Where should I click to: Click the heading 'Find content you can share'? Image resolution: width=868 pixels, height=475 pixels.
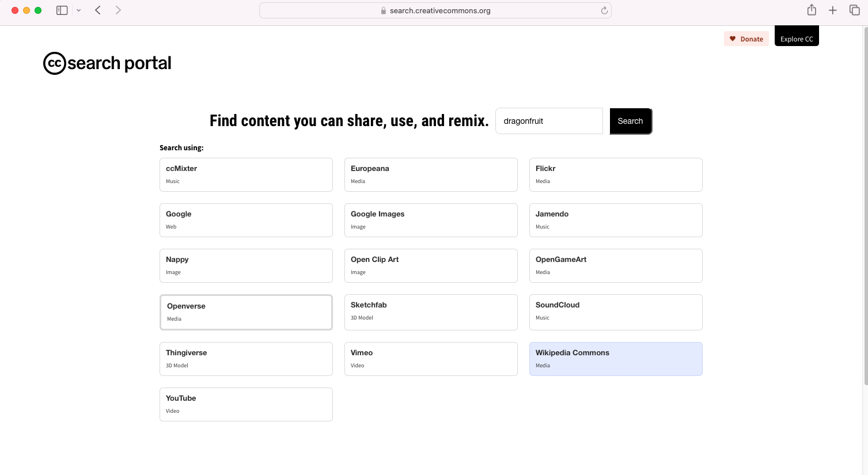tap(349, 121)
